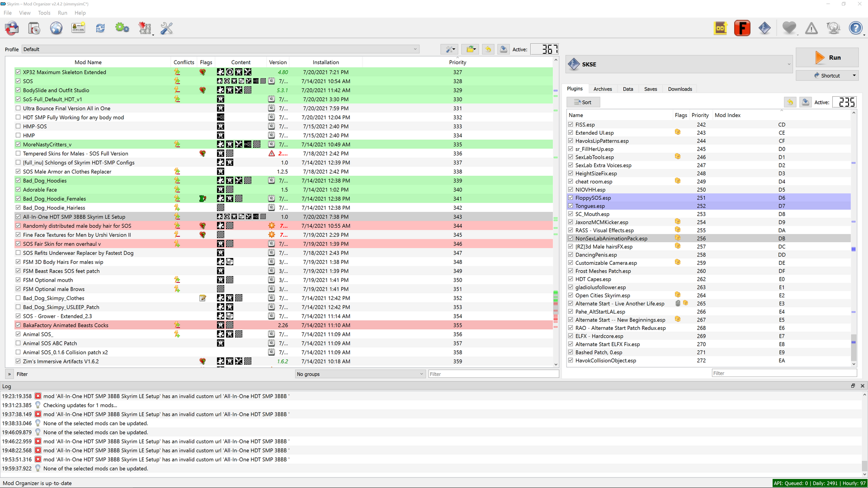868x488 pixels.
Task: Launch the red F (FNIS) shortcut
Action: click(742, 28)
